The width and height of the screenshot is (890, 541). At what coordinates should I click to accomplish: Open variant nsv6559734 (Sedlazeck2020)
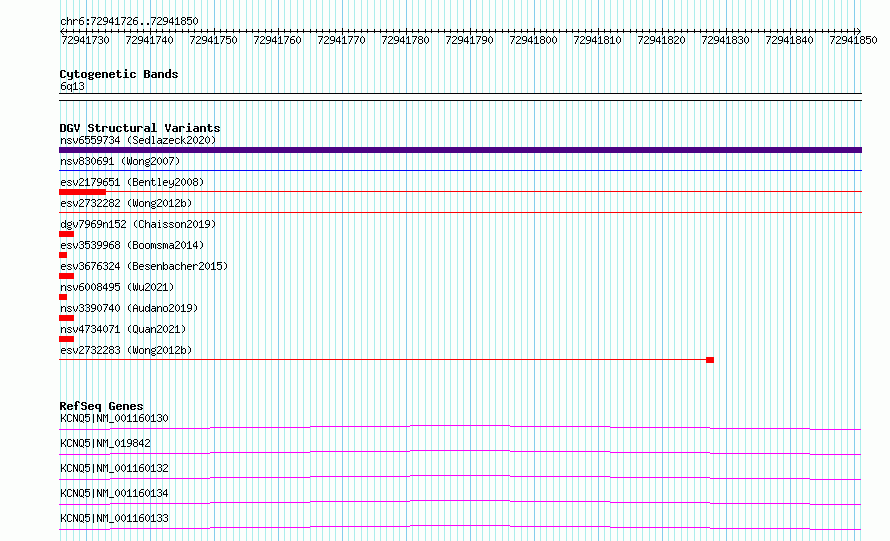click(138, 140)
